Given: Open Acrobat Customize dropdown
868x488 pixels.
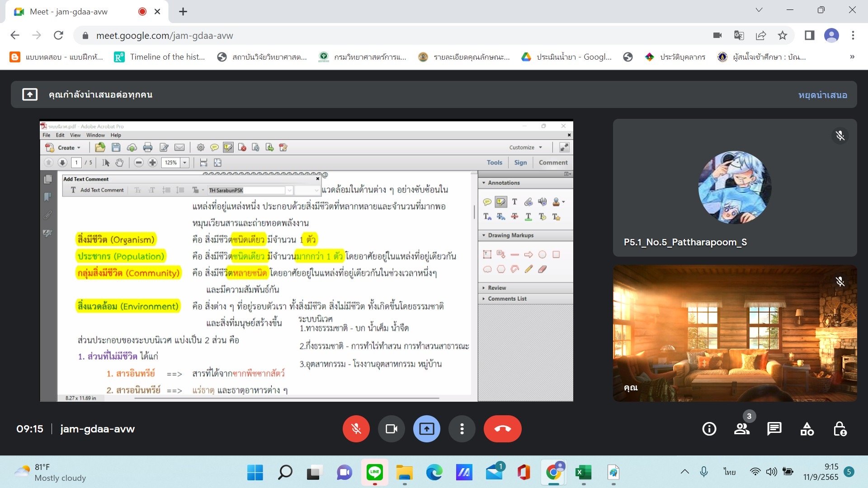Looking at the screenshot, I should pyautogui.click(x=525, y=148).
